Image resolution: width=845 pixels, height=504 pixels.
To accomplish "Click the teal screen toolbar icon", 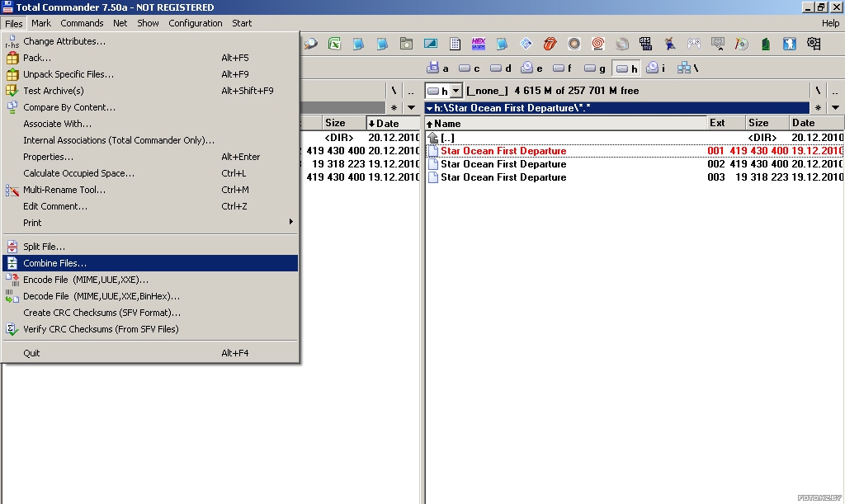I will 431,44.
